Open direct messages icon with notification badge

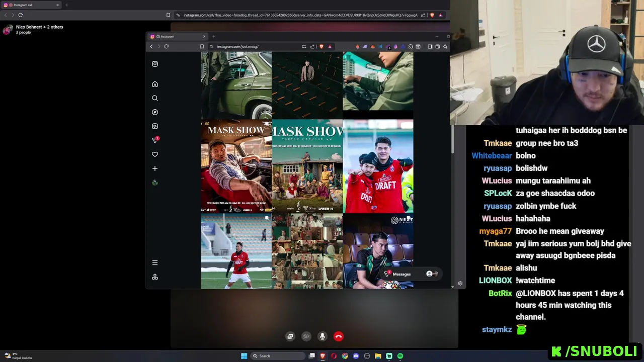(155, 140)
